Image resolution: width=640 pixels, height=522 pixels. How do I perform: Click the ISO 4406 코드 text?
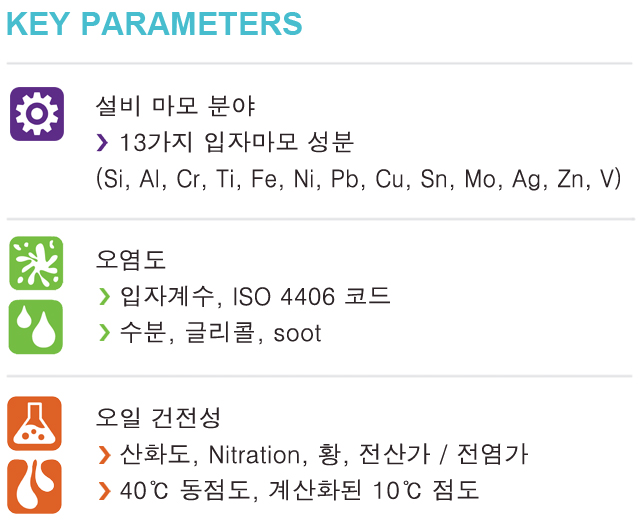312,296
